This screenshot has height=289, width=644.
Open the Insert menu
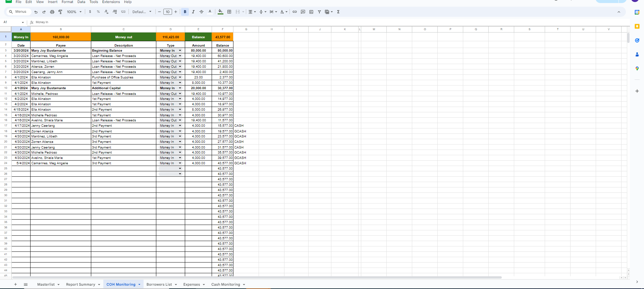point(53,2)
